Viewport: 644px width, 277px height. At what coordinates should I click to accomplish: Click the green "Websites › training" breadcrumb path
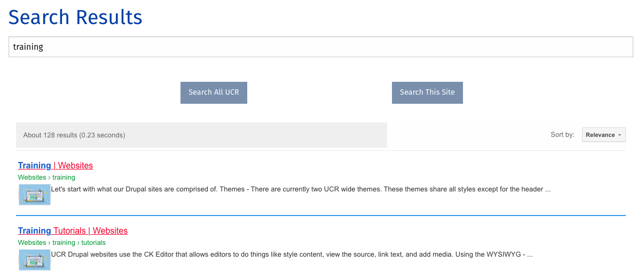click(46, 178)
